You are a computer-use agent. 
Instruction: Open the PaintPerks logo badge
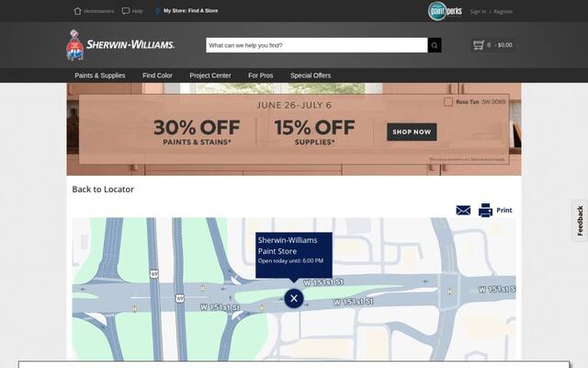tap(445, 11)
